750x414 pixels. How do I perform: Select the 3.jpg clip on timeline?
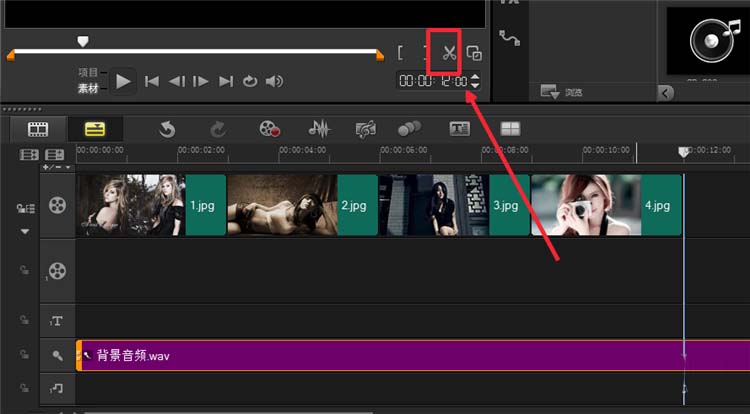click(x=454, y=205)
